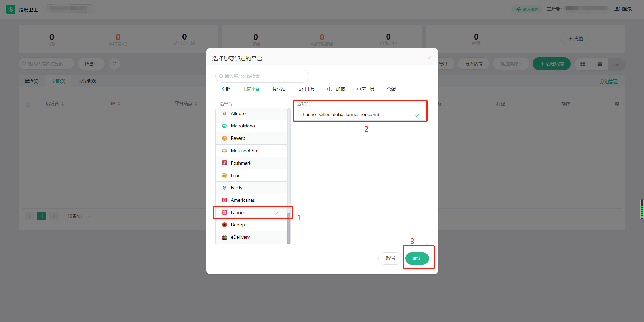644x322 pixels.
Task: Click 退出登录 to log out
Action: [x=623, y=9]
